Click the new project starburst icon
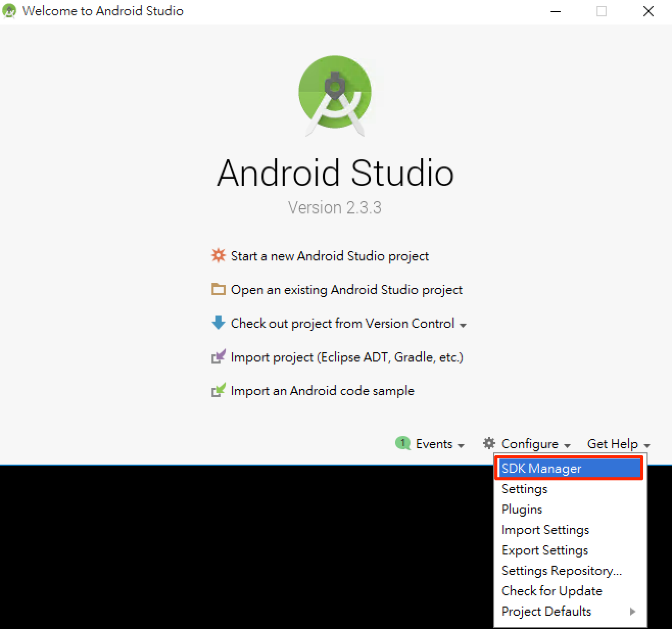This screenshot has height=629, width=672. tap(218, 255)
